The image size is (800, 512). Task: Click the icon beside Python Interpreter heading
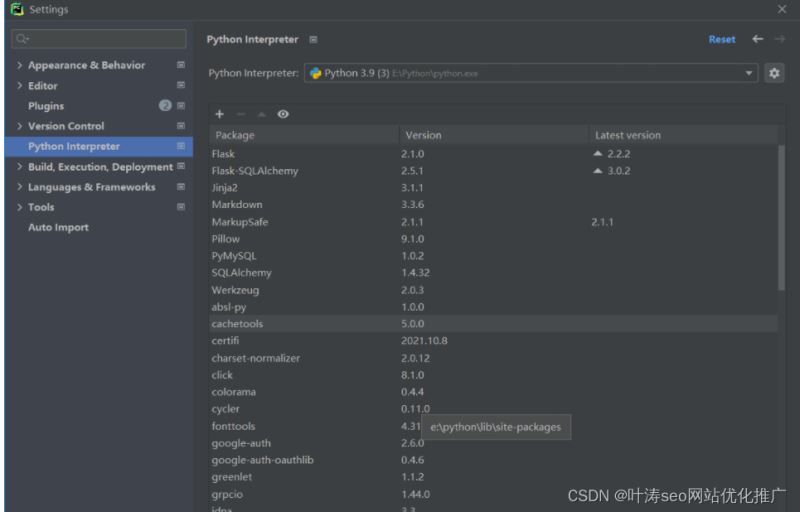click(x=313, y=39)
